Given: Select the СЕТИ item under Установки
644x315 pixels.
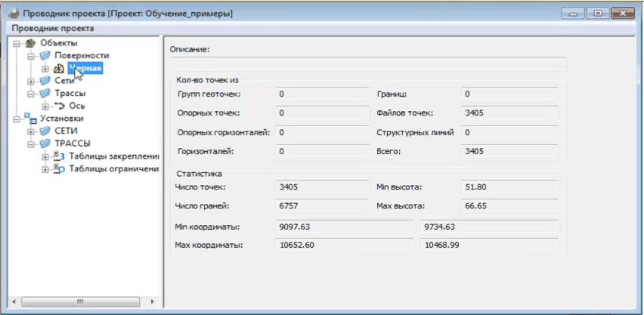Looking at the screenshot, I should [67, 131].
